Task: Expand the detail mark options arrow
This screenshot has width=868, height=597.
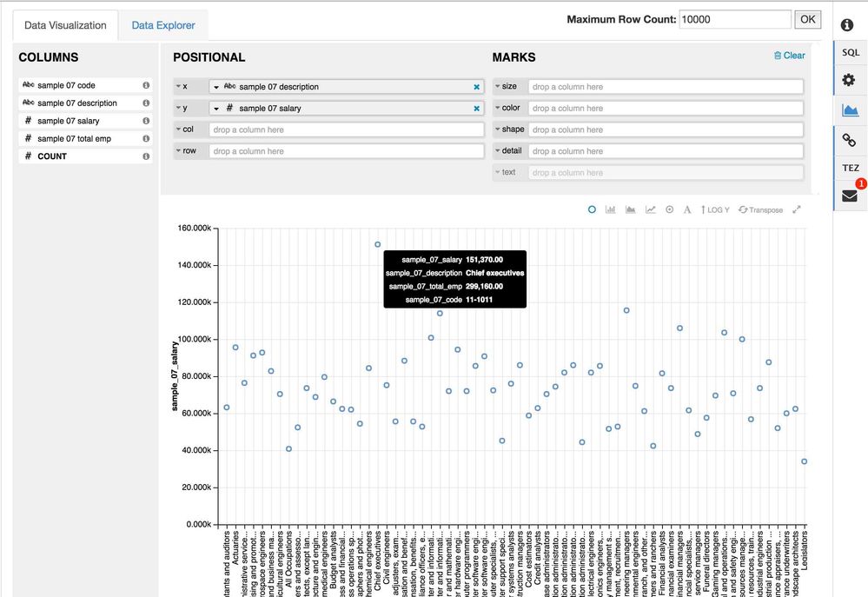Action: coord(498,150)
